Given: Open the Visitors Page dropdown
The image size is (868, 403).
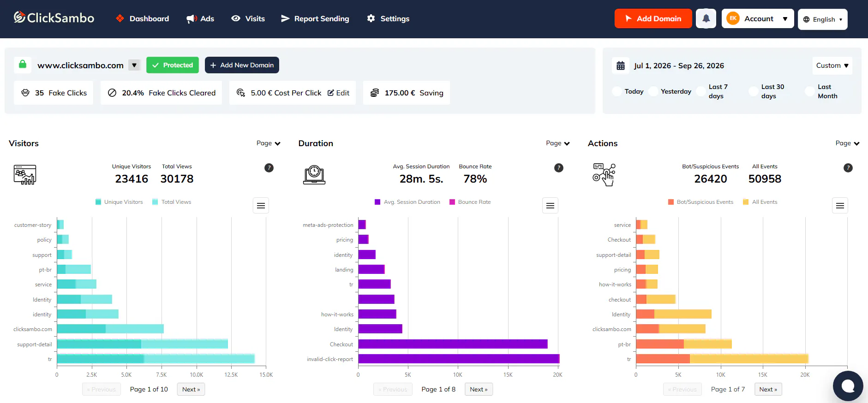Looking at the screenshot, I should click(269, 143).
